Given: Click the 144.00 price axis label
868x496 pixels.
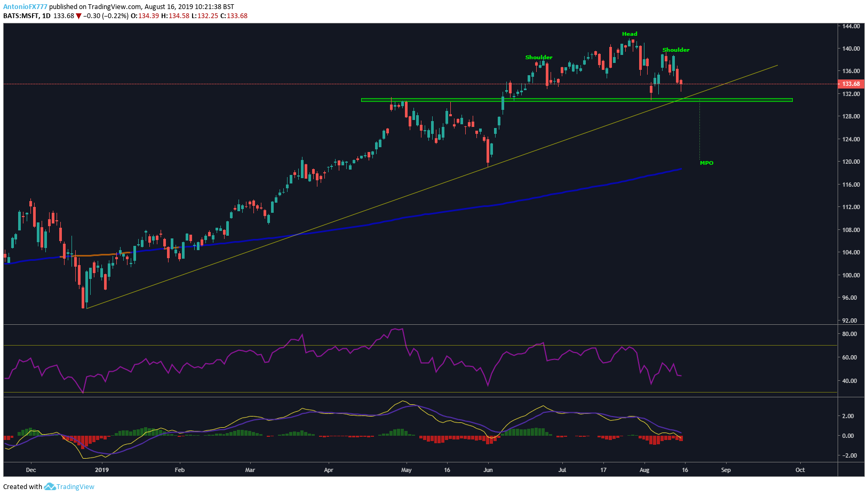Looking at the screenshot, I should pos(851,26).
